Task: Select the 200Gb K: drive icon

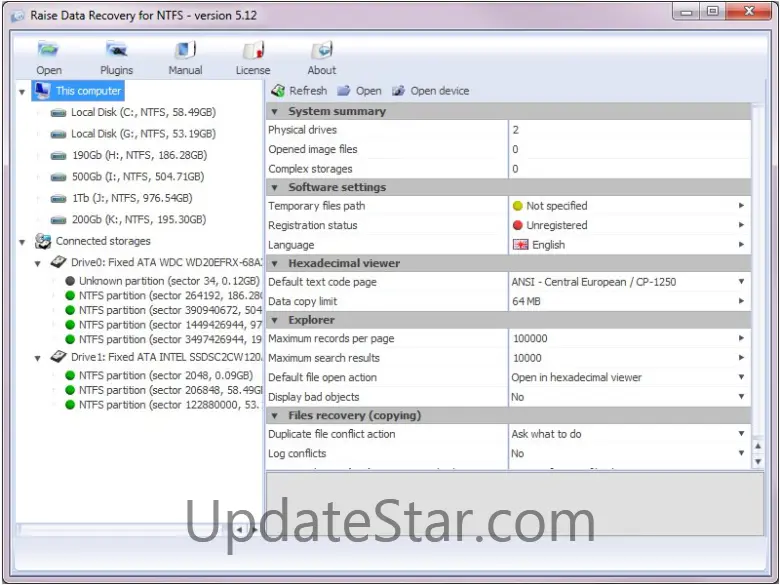Action: click(58, 220)
